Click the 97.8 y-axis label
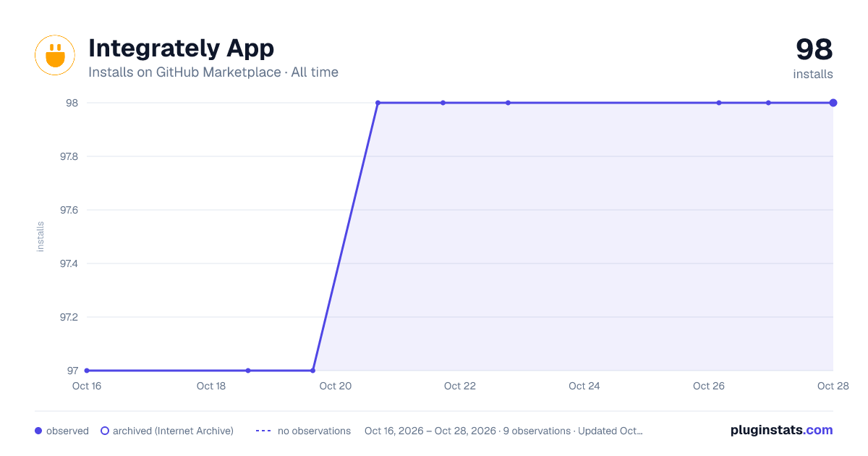Viewport: 868px width, 456px height. click(x=69, y=156)
